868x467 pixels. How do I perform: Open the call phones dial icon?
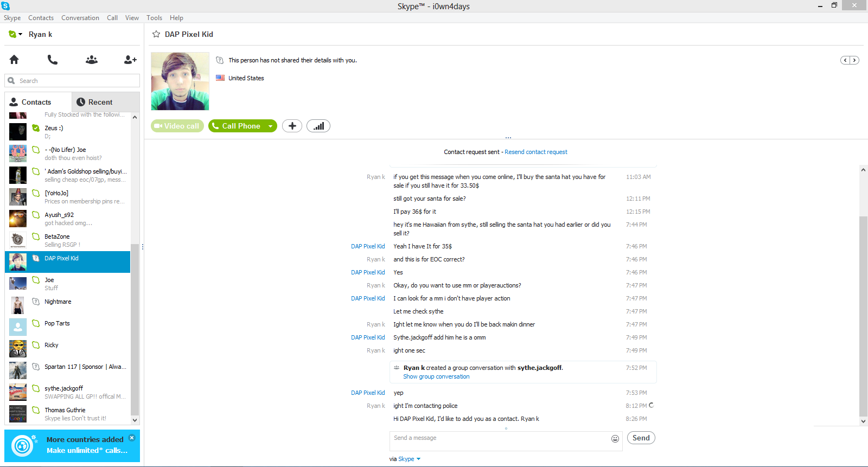coord(53,60)
